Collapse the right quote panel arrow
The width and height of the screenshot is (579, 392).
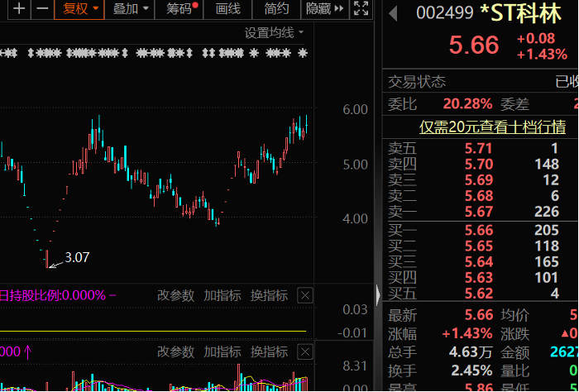[x=378, y=295]
